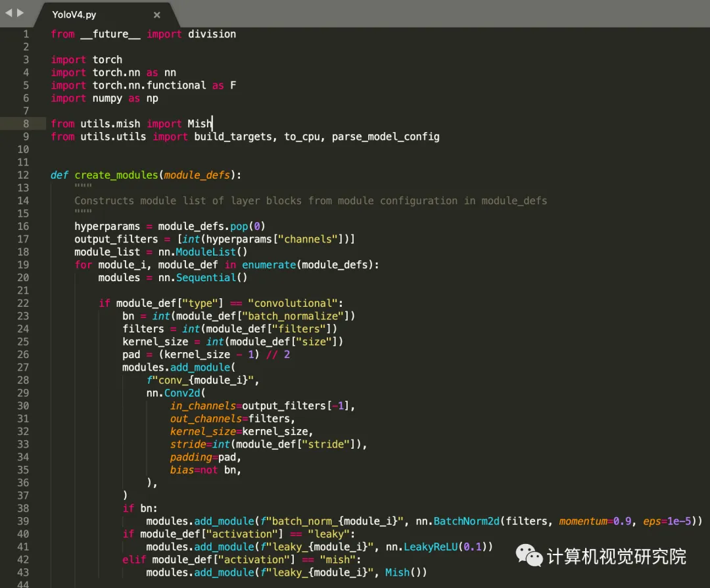Screen dimensions: 710x588
Task: Click string "batch_normalize" on line 23
Action: 293,316
